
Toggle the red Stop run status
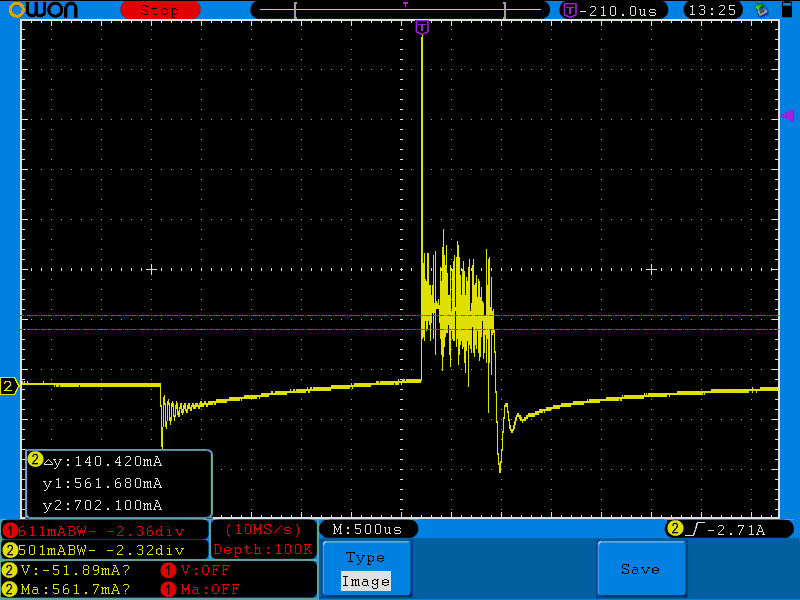point(159,10)
